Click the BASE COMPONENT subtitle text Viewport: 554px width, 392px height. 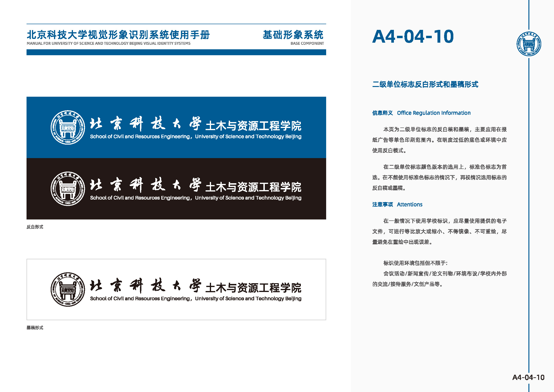(x=307, y=43)
